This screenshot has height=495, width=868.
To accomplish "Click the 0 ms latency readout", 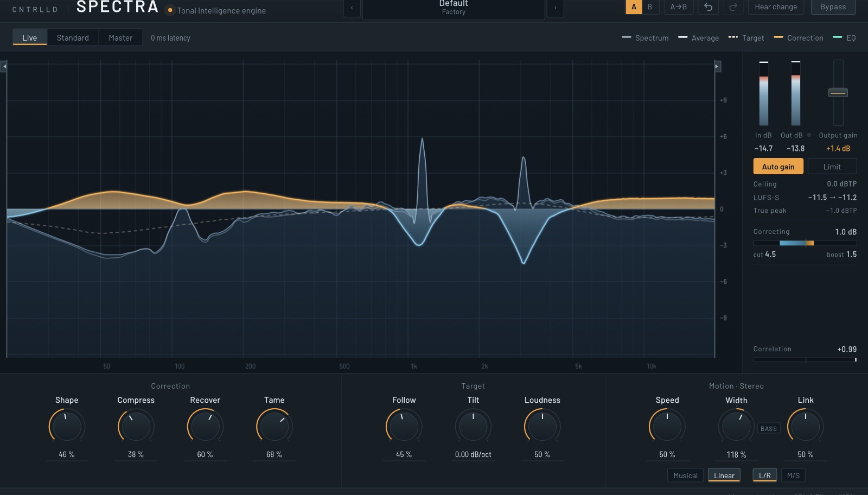I will (170, 38).
